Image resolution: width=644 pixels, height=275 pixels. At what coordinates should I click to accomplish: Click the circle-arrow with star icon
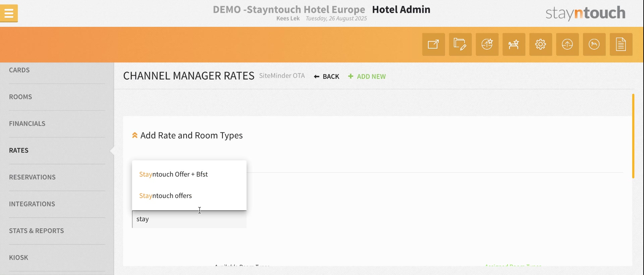point(487,44)
